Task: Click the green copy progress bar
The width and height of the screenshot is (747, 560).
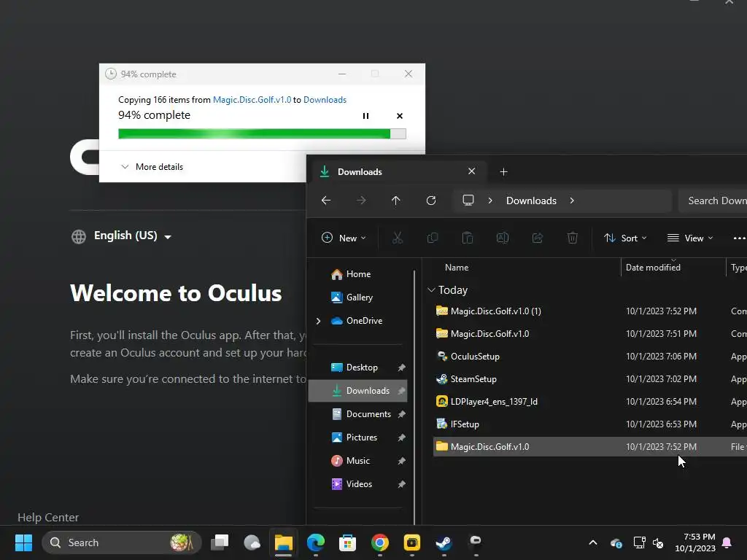Action: 262,134
